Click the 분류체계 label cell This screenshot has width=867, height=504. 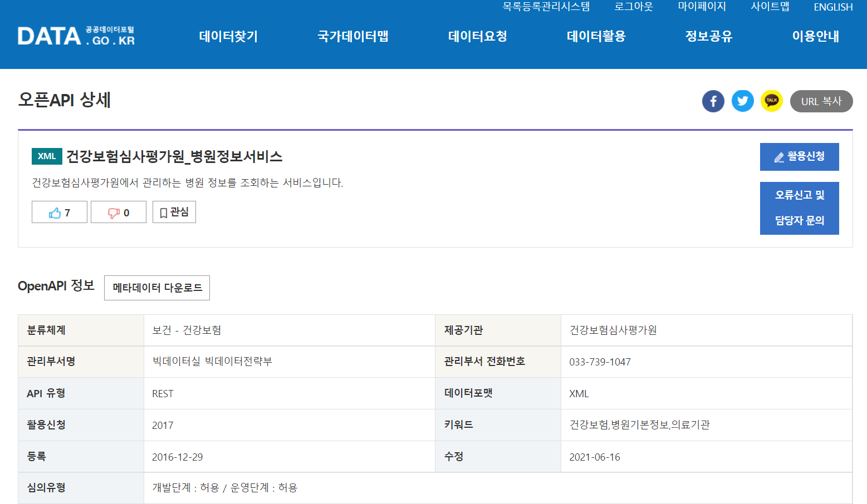pos(81,330)
